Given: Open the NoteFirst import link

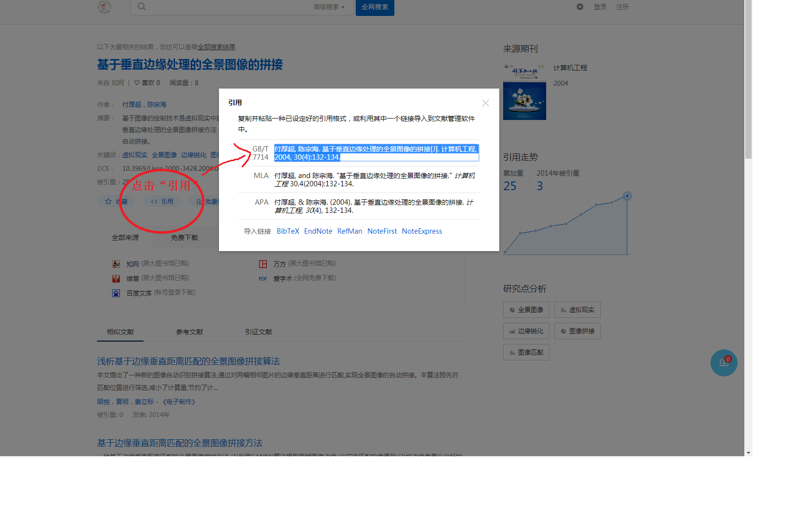Looking at the screenshot, I should point(382,231).
